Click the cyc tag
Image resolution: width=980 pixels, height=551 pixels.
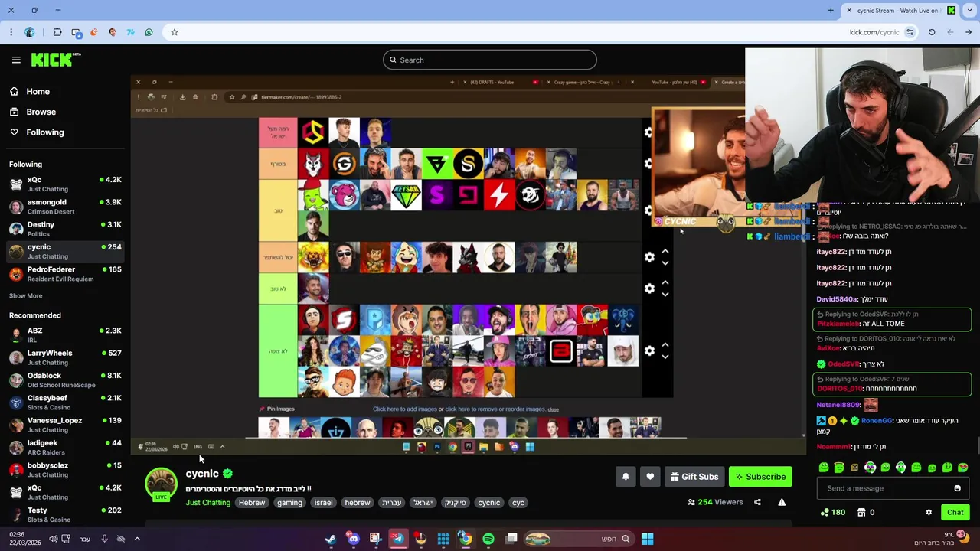(x=518, y=503)
